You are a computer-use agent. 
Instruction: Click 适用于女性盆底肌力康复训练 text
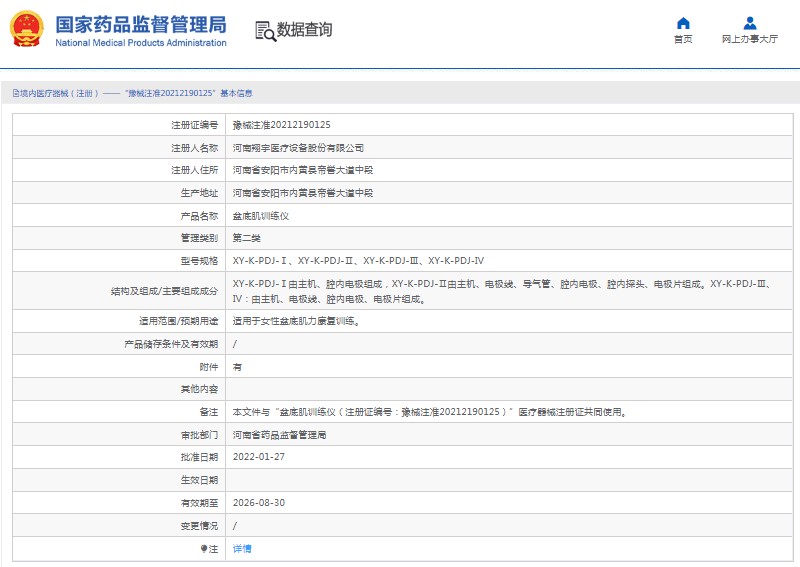point(296,321)
